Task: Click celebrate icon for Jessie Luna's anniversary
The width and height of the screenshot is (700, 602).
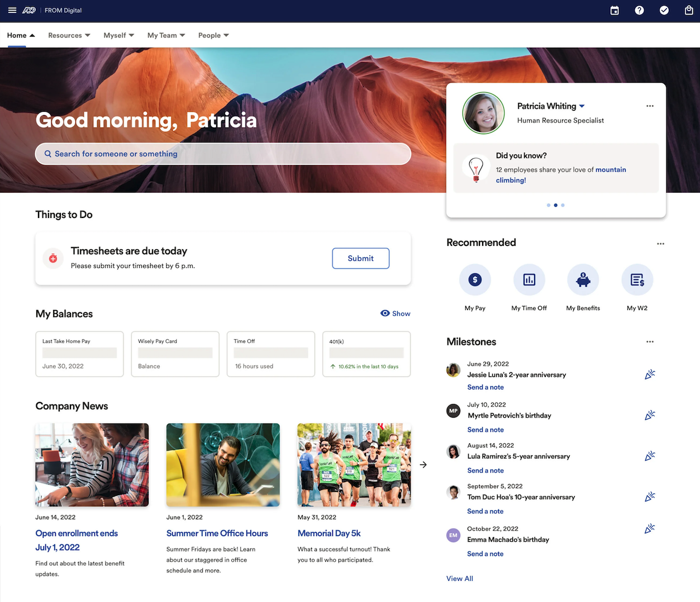Action: (649, 375)
